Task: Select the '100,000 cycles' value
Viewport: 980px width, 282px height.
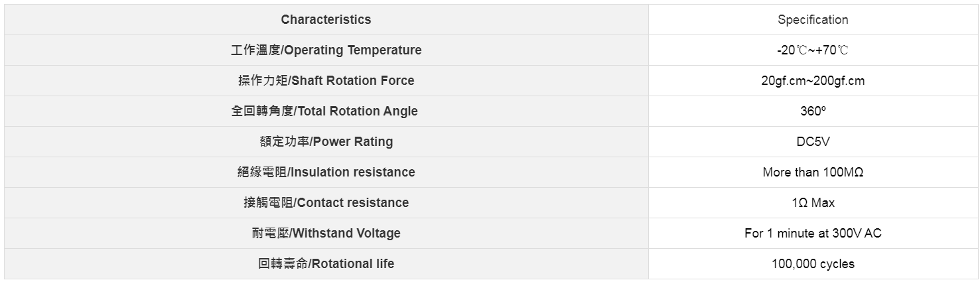Action: 813,264
